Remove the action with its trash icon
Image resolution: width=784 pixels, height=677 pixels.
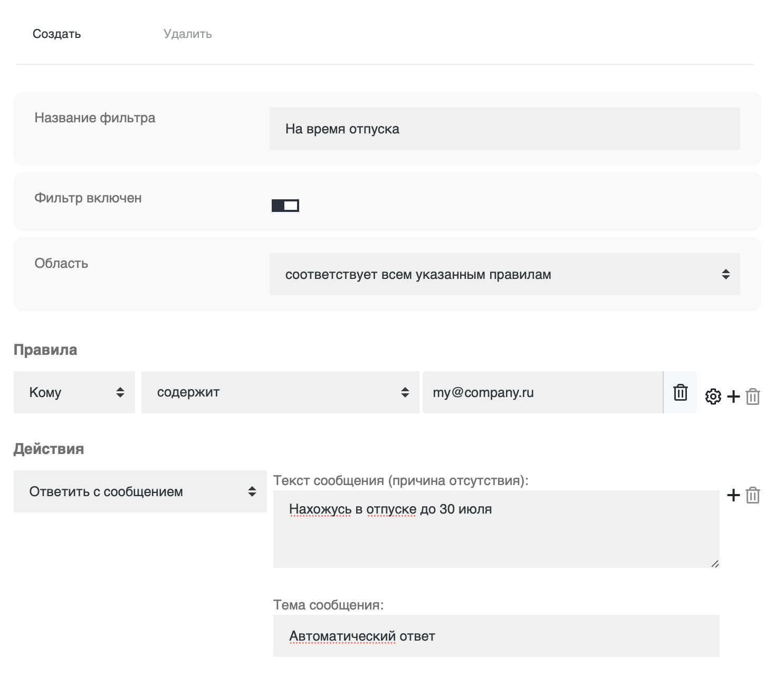(x=753, y=495)
